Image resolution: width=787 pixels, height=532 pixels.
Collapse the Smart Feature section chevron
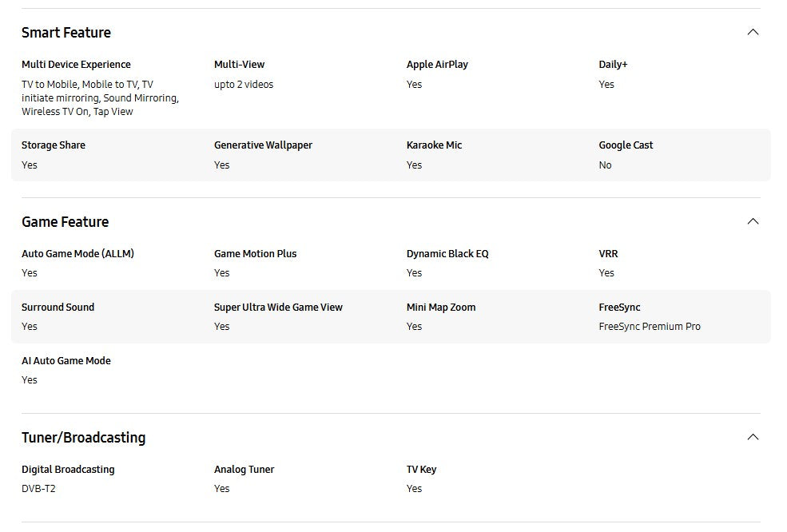752,32
